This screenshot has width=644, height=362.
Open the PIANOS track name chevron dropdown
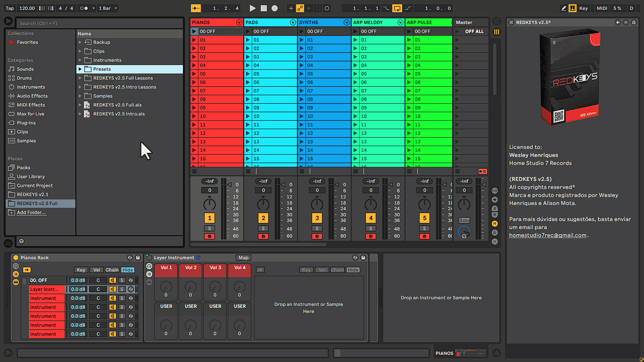239,22
